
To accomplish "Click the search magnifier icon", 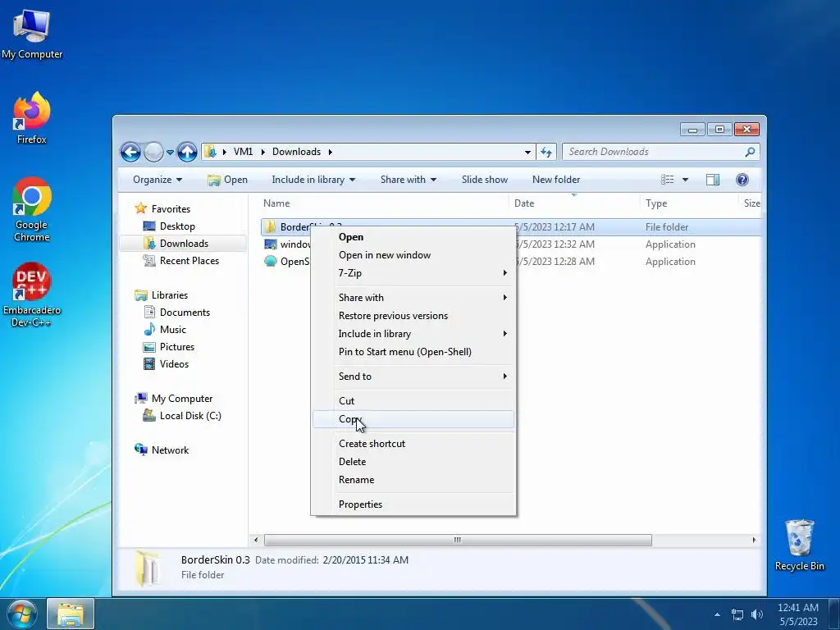I will [750, 152].
